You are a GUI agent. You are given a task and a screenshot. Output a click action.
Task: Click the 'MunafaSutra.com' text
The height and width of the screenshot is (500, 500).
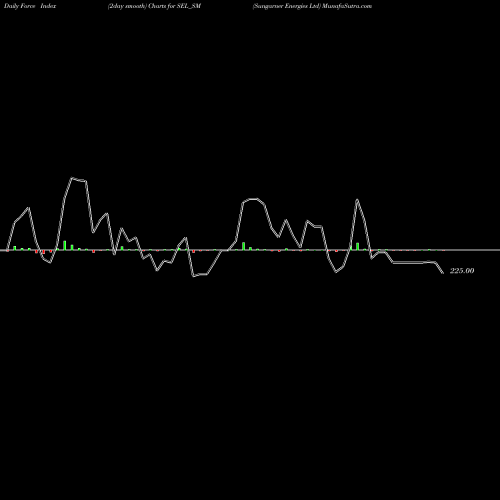pyautogui.click(x=347, y=6)
